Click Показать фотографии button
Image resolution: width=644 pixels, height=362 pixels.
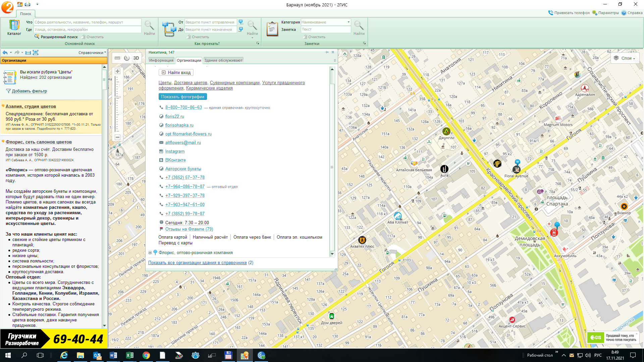pos(183,97)
